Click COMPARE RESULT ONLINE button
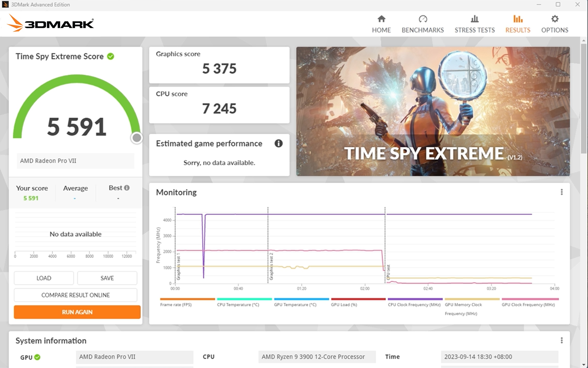Viewport: 588px width, 368px height. tap(76, 295)
